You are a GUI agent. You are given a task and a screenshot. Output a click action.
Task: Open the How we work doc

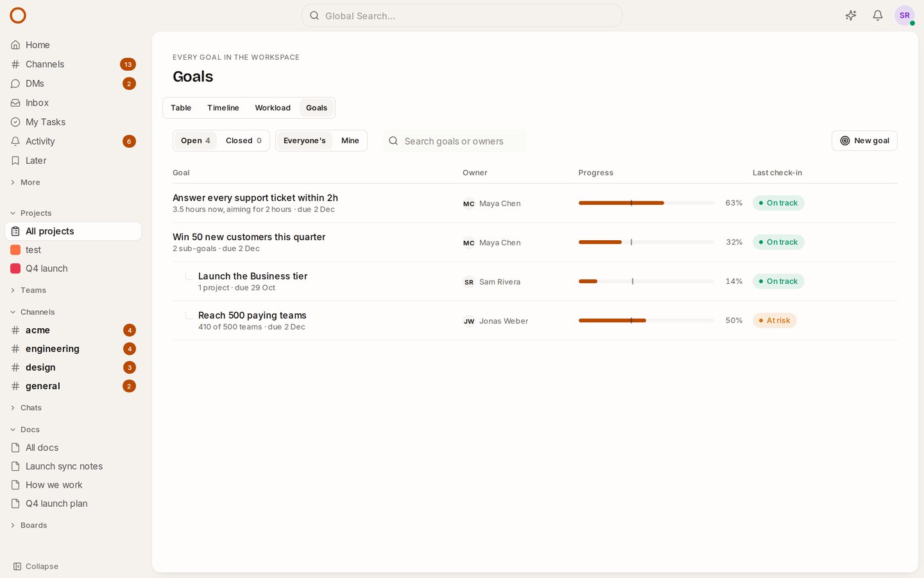click(x=73, y=485)
